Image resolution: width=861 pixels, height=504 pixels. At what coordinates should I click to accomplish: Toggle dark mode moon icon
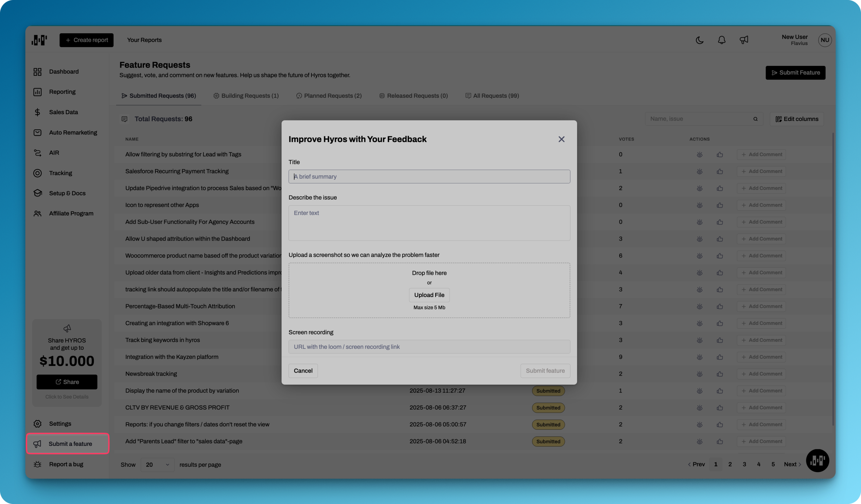click(x=699, y=40)
